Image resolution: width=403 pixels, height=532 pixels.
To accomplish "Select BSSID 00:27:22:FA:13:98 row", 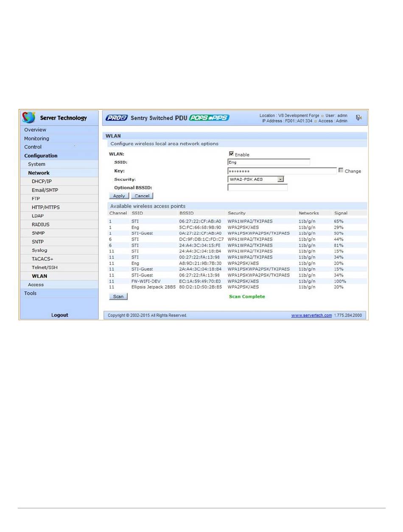I will [238, 257].
